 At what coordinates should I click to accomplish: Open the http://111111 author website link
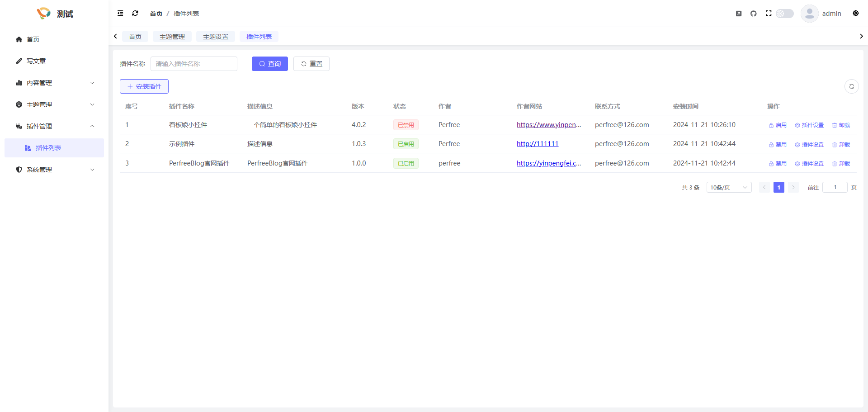tap(538, 144)
